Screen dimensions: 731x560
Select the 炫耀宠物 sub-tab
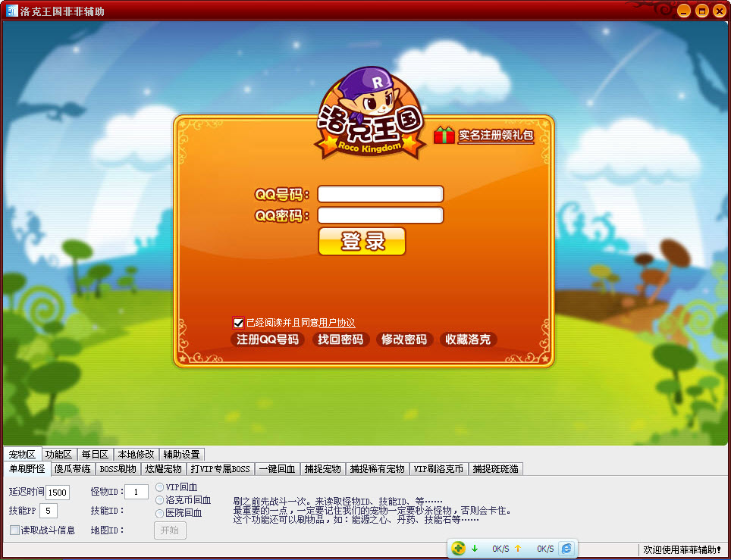163,468
